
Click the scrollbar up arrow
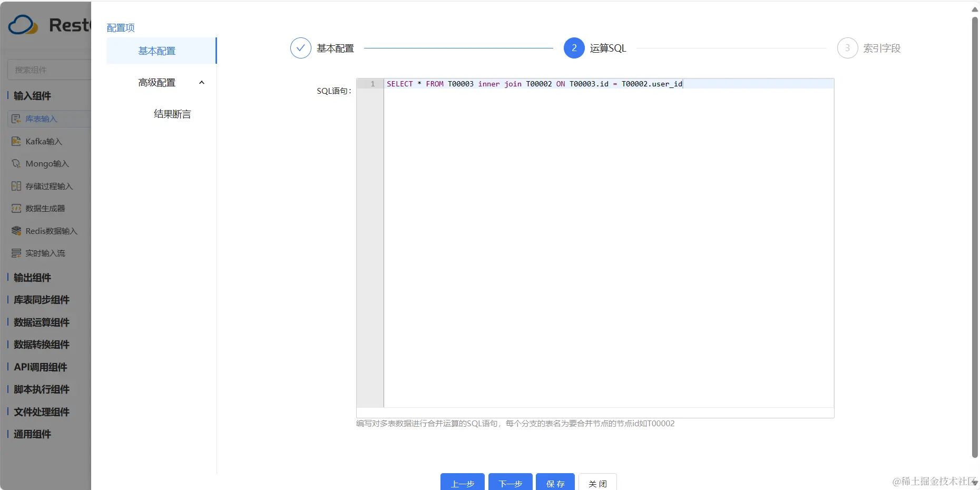(975, 9)
